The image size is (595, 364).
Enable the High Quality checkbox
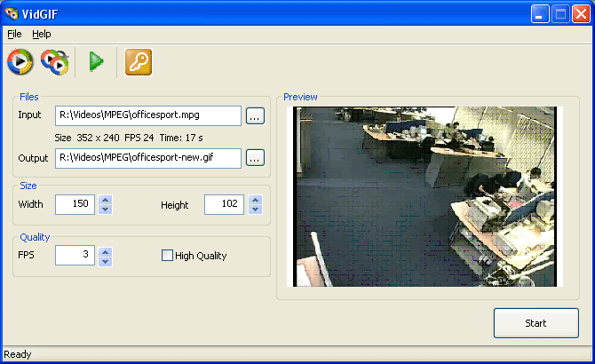coord(167,256)
